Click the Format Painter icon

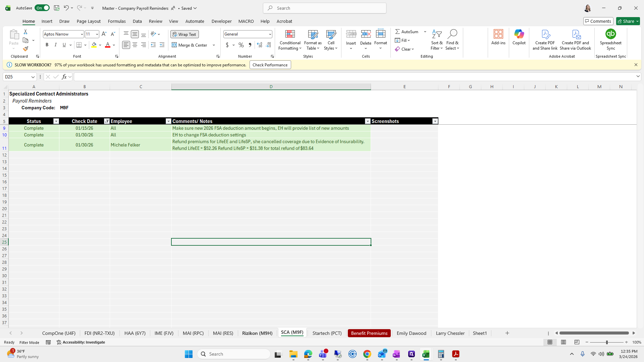coord(25,49)
